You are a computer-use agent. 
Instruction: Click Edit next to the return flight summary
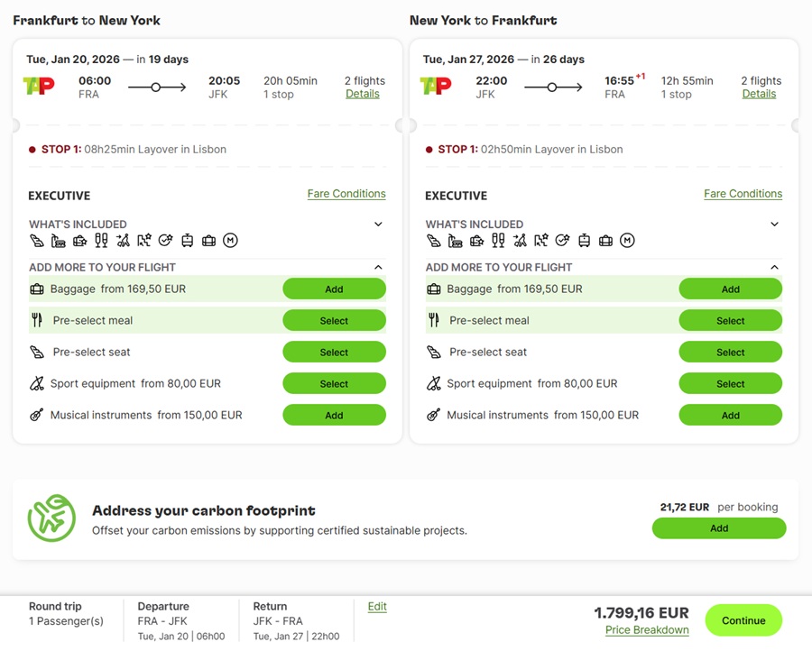click(377, 606)
